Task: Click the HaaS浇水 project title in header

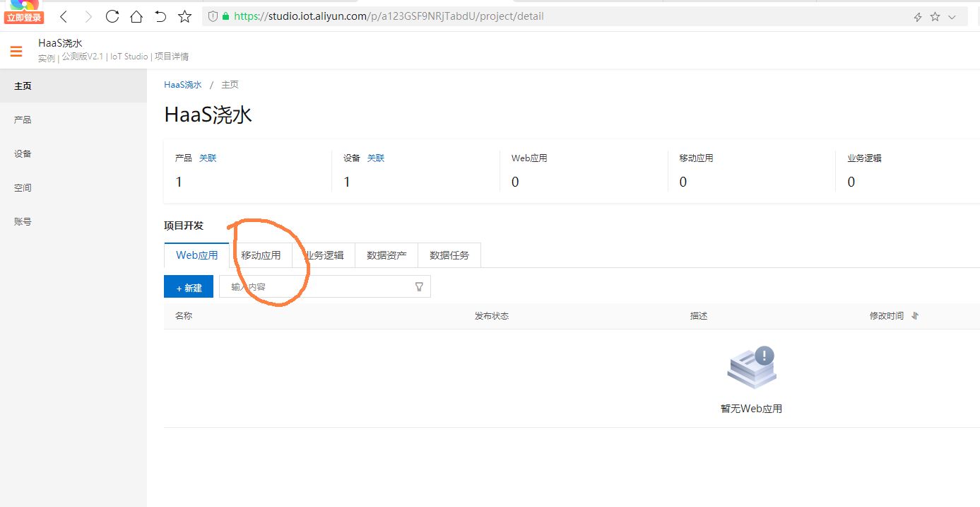Action: [61, 44]
